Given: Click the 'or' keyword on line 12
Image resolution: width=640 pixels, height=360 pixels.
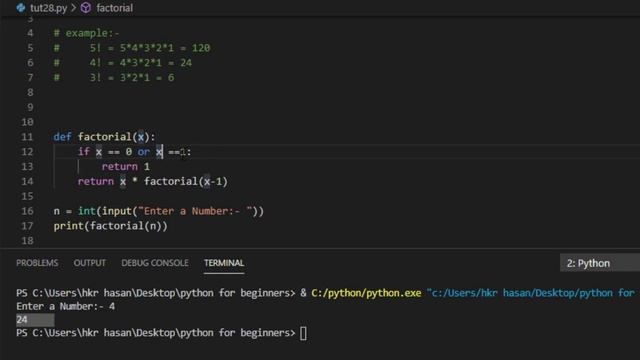Looking at the screenshot, I should pyautogui.click(x=144, y=152).
